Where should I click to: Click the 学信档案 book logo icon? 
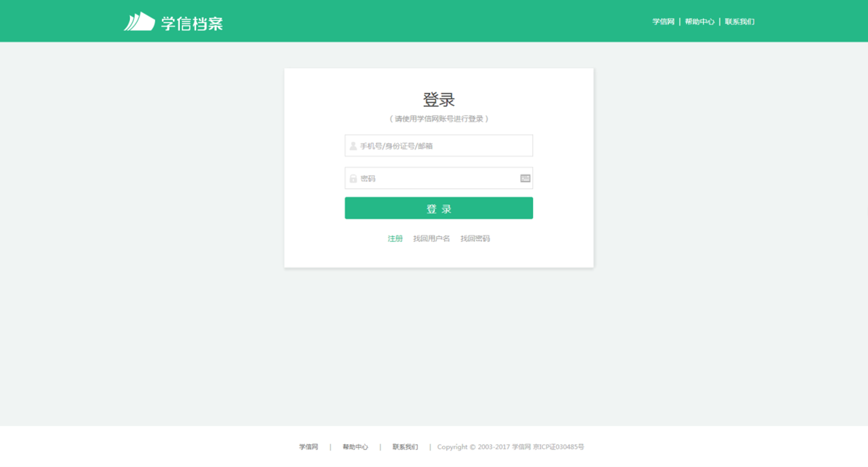[139, 22]
